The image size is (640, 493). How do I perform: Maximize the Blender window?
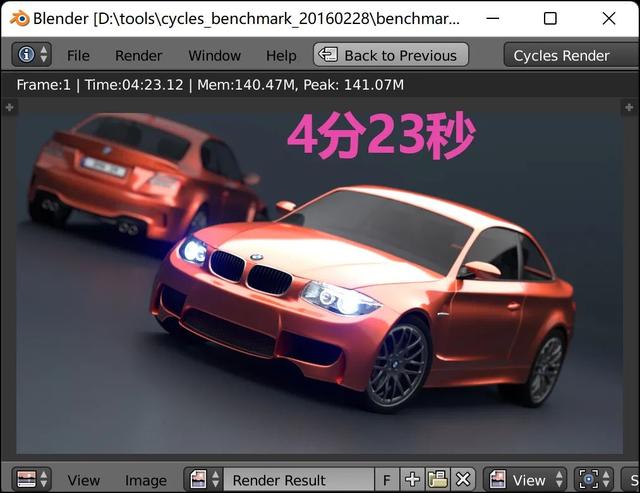pyautogui.click(x=550, y=18)
